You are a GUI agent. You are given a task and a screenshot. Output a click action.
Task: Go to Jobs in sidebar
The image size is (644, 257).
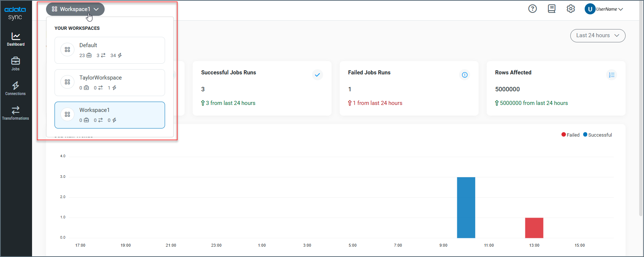(15, 63)
